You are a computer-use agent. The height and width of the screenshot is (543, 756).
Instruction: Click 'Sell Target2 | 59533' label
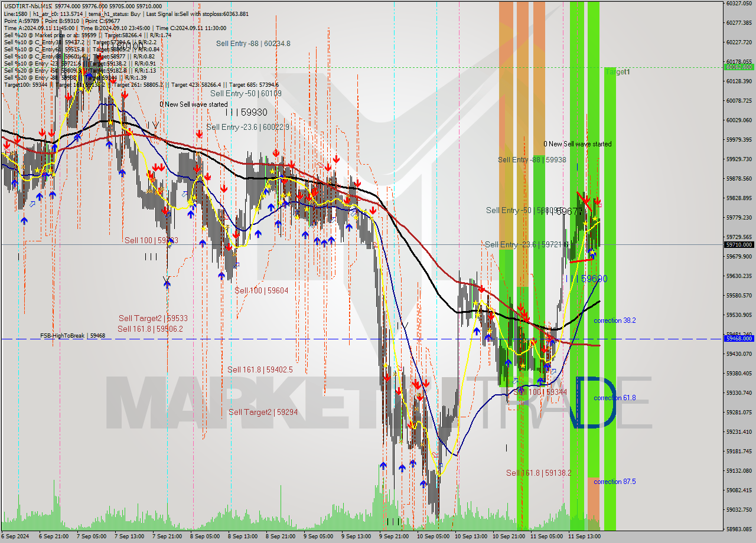[x=153, y=318]
